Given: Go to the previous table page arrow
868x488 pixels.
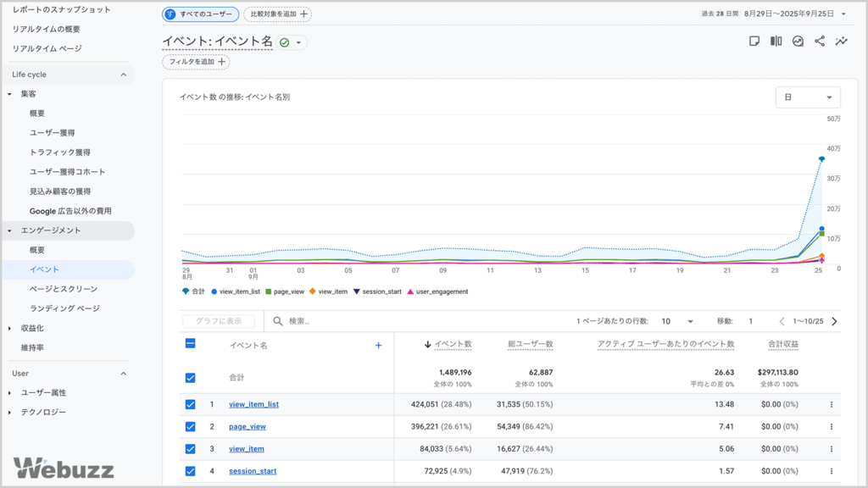Looking at the screenshot, I should tap(782, 321).
